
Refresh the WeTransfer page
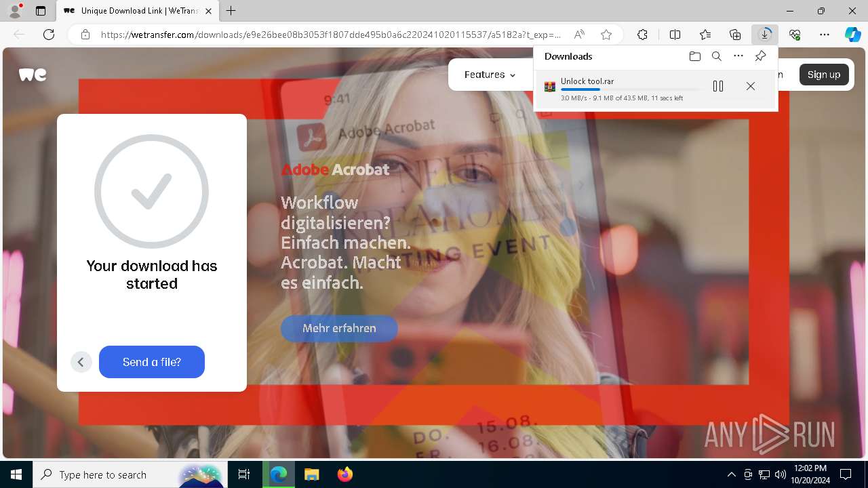tap(49, 35)
